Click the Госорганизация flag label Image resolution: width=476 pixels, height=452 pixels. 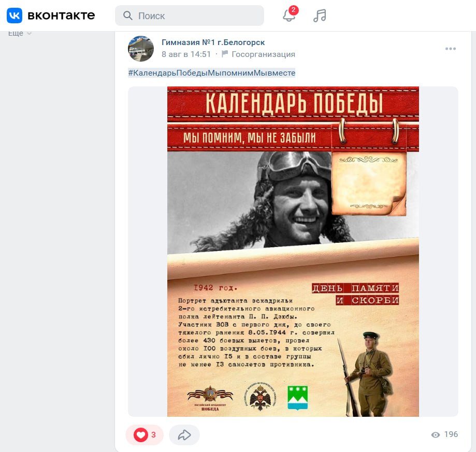click(258, 54)
